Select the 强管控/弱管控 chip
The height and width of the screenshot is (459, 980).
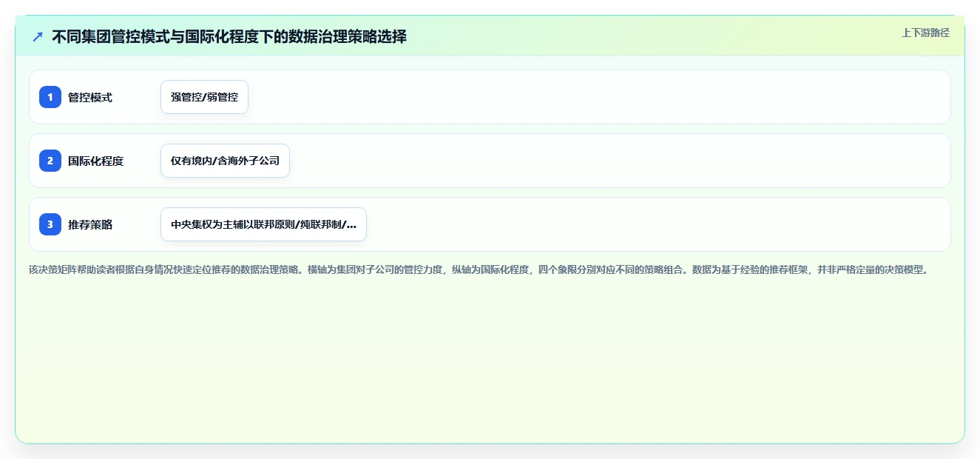point(204,97)
